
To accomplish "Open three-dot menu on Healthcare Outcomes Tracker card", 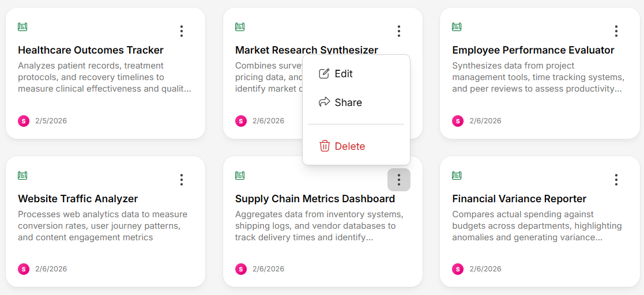I will (x=182, y=31).
